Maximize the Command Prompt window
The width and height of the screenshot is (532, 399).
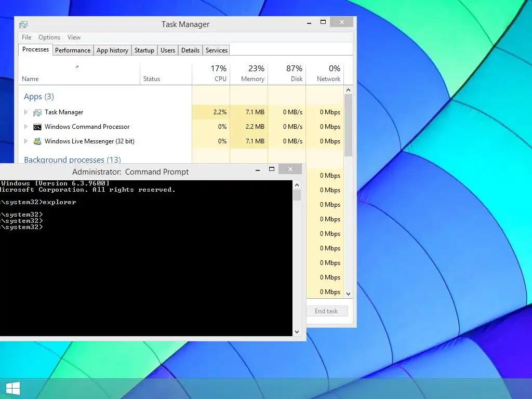[x=271, y=169]
